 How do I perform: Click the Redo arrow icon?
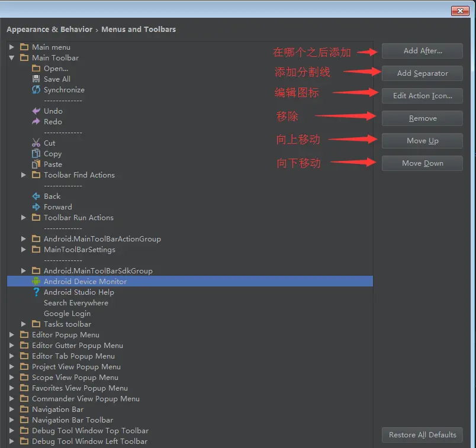click(x=36, y=121)
